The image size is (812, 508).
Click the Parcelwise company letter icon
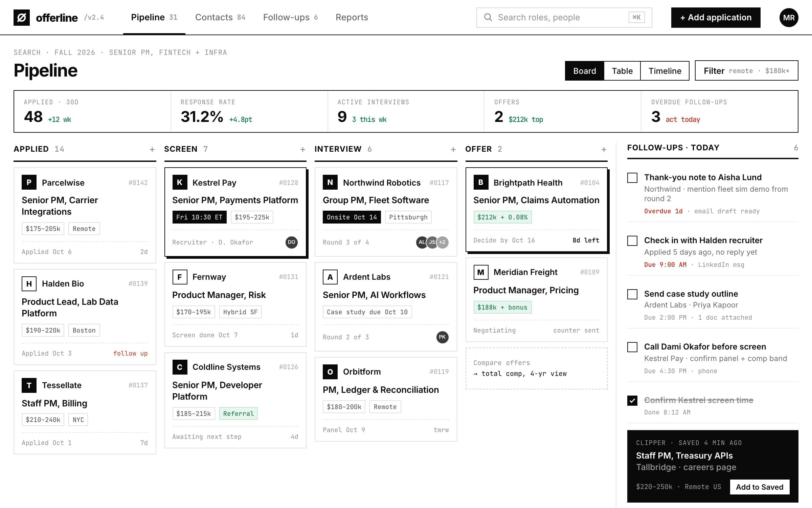click(29, 182)
